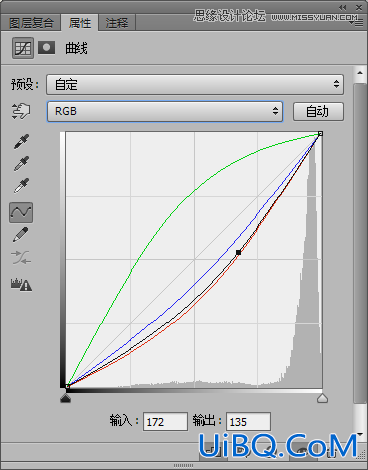Switch to the 注释 tab

(117, 23)
